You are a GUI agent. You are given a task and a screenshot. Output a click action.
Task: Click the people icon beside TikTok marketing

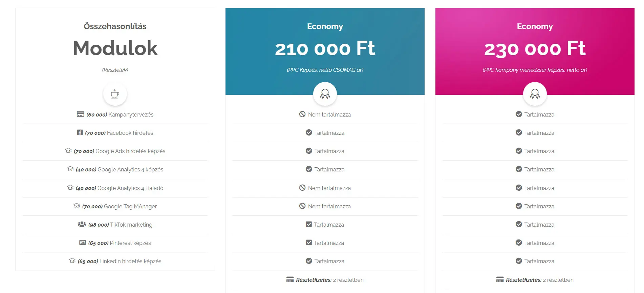click(x=82, y=224)
